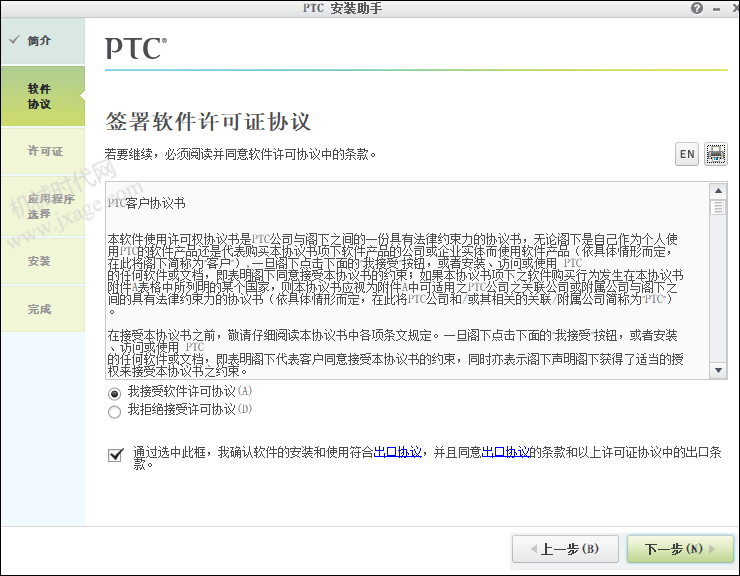The image size is (740, 576).
Task: Click the agreement scrollbar thumb
Action: 718,207
